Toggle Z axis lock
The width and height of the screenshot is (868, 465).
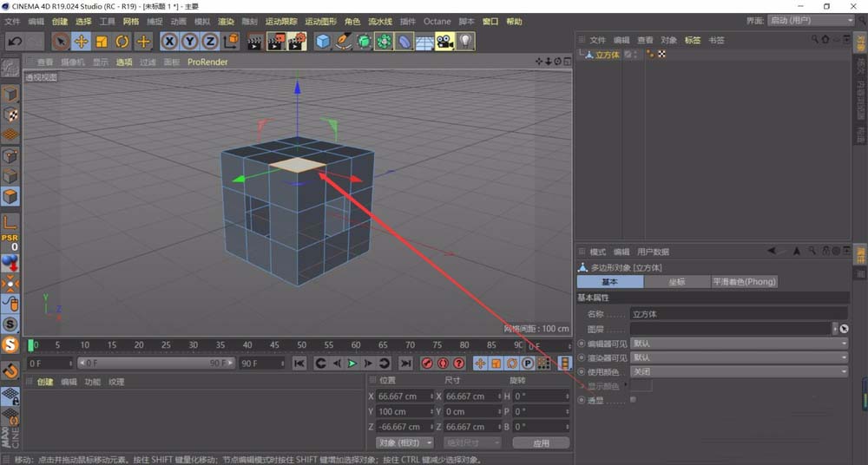coord(210,42)
